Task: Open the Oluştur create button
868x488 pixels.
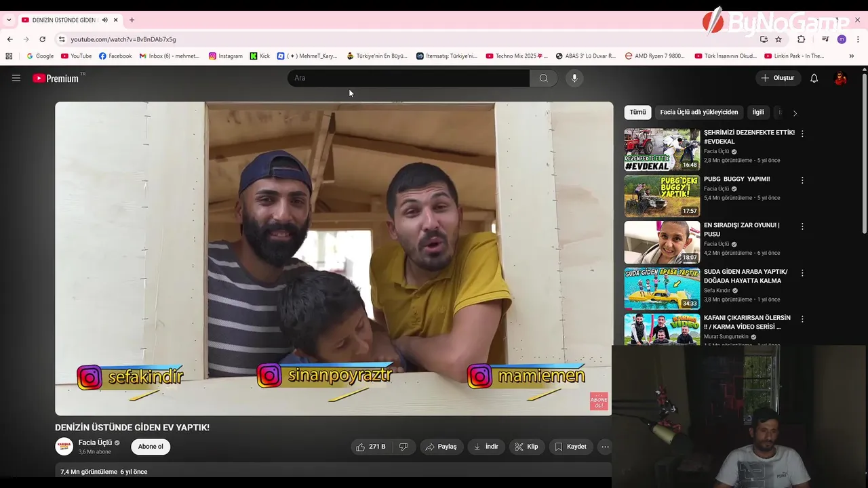Action: (x=778, y=78)
